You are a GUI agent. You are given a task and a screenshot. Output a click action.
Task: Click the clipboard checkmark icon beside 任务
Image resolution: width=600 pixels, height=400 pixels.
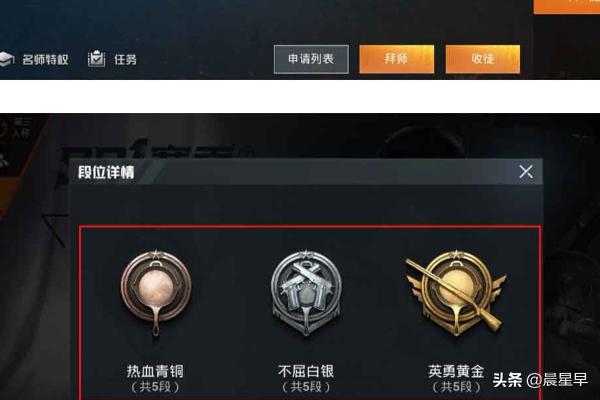pyautogui.click(x=96, y=59)
